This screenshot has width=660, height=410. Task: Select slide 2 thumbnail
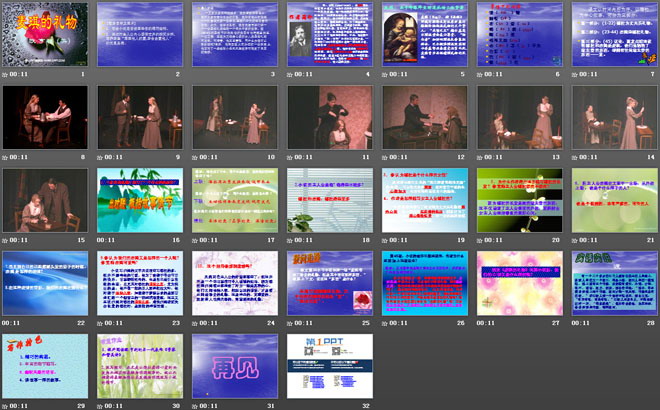(140, 35)
